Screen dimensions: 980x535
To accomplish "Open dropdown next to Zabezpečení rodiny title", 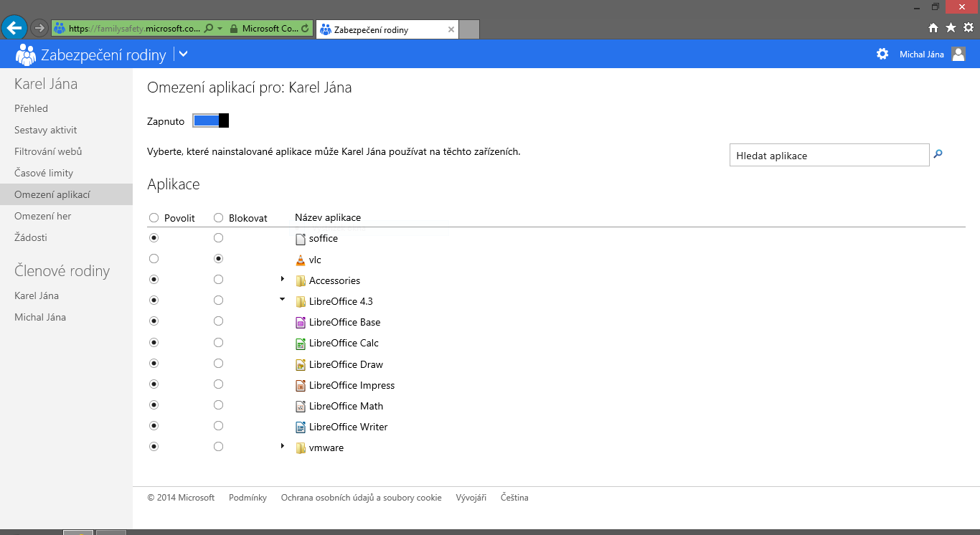I will tap(183, 54).
